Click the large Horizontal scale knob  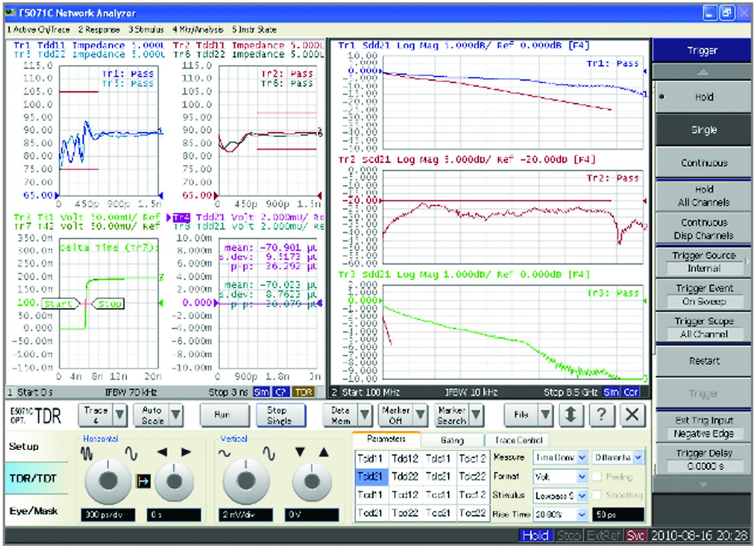click(108, 481)
